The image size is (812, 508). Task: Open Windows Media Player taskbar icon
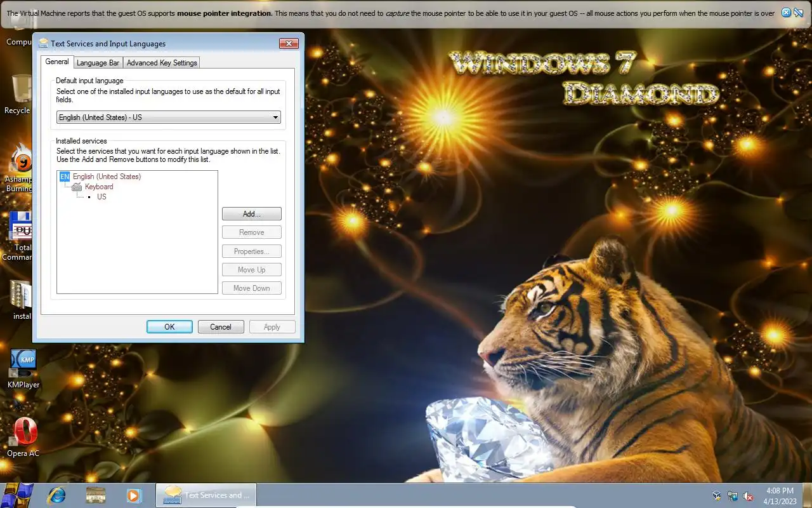(133, 495)
